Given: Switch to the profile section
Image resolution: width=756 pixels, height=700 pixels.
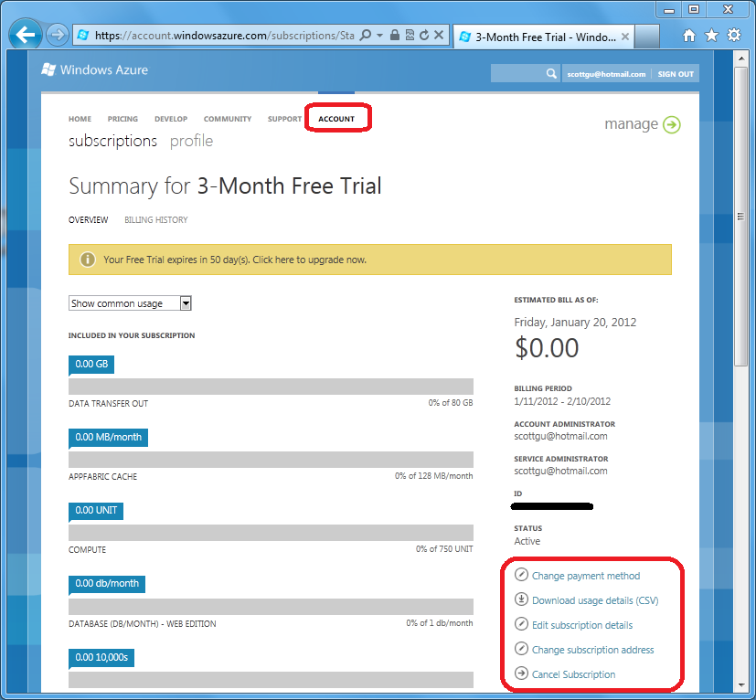Looking at the screenshot, I should point(191,142).
